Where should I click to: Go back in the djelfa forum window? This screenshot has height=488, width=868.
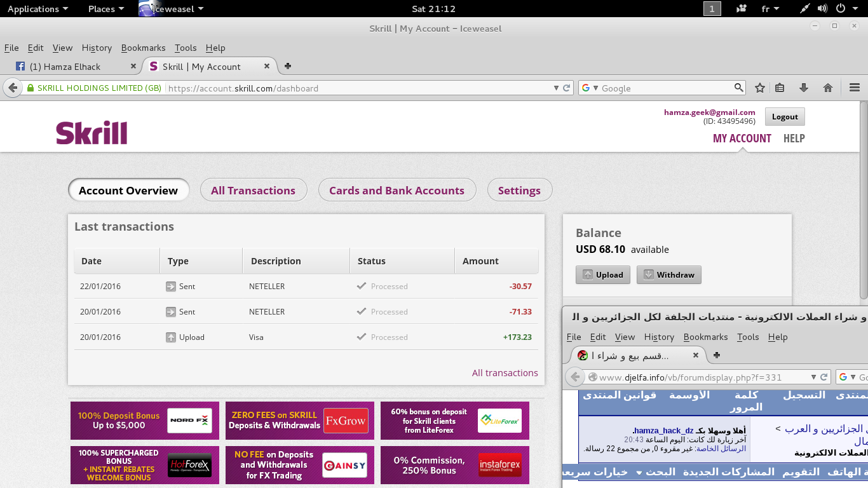[x=575, y=377]
